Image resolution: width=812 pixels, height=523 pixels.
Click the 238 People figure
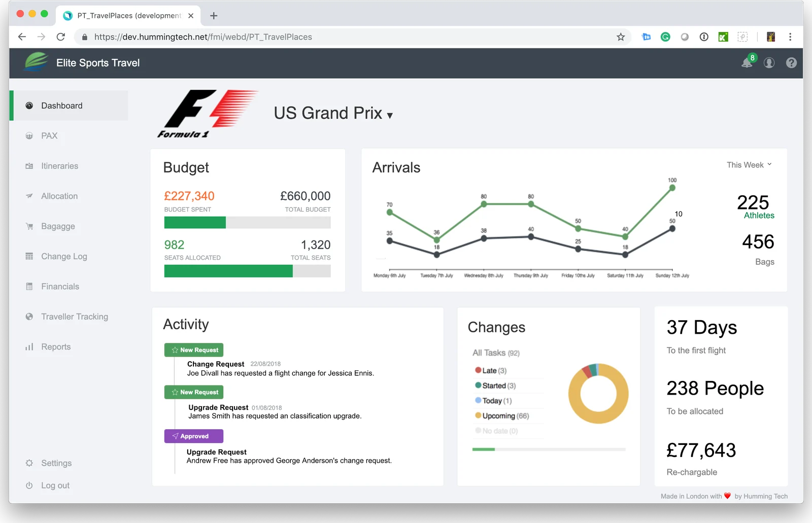715,389
